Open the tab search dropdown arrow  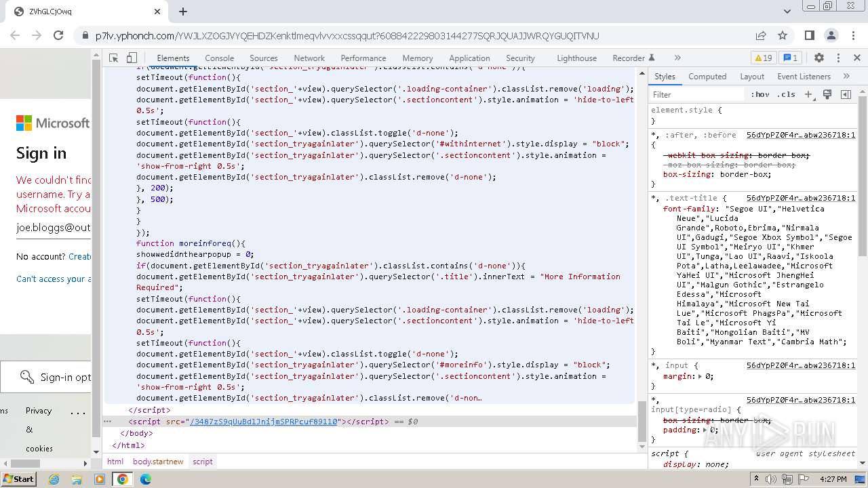click(787, 12)
